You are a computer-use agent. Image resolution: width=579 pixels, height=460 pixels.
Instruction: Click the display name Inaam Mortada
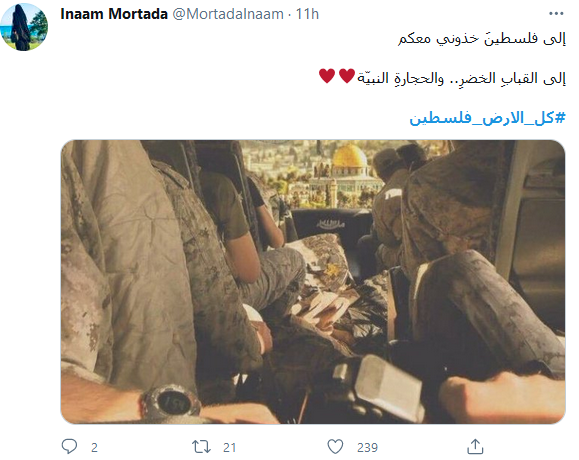114,14
